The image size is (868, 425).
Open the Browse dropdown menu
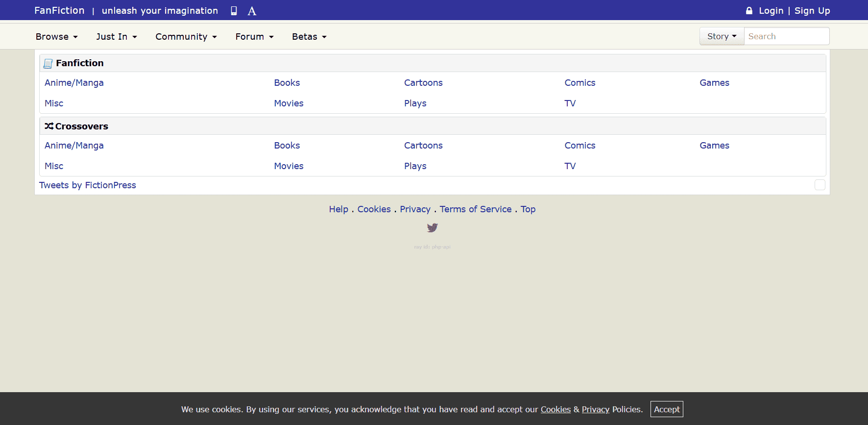tap(56, 37)
